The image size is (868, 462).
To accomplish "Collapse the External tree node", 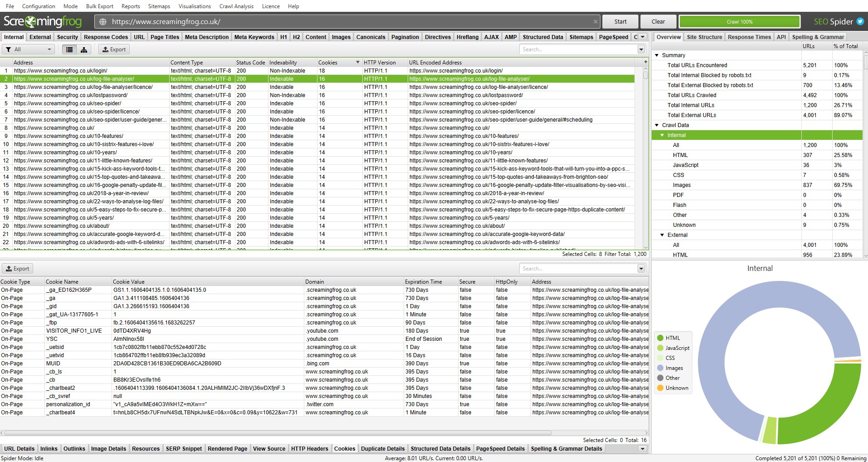I will point(662,235).
